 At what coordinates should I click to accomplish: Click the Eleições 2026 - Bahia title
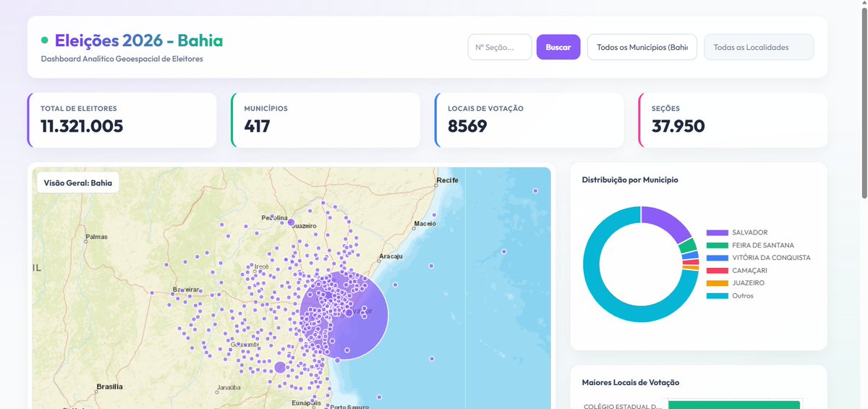click(139, 41)
